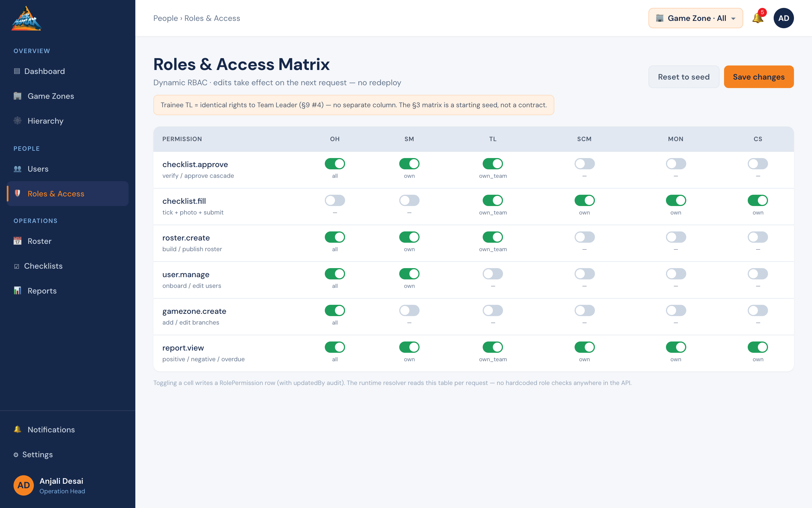Navigate to Users
The height and width of the screenshot is (508, 812).
[67, 169]
